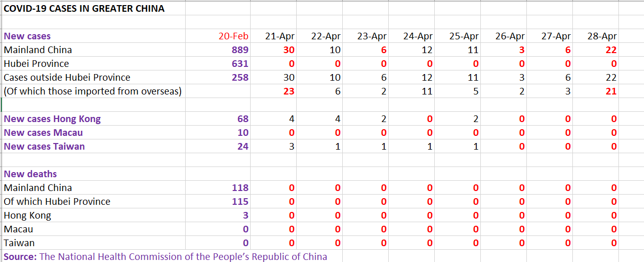Click red 6 in Mainland China row under 27-Apr
This screenshot has width=644, height=262.
click(x=568, y=50)
